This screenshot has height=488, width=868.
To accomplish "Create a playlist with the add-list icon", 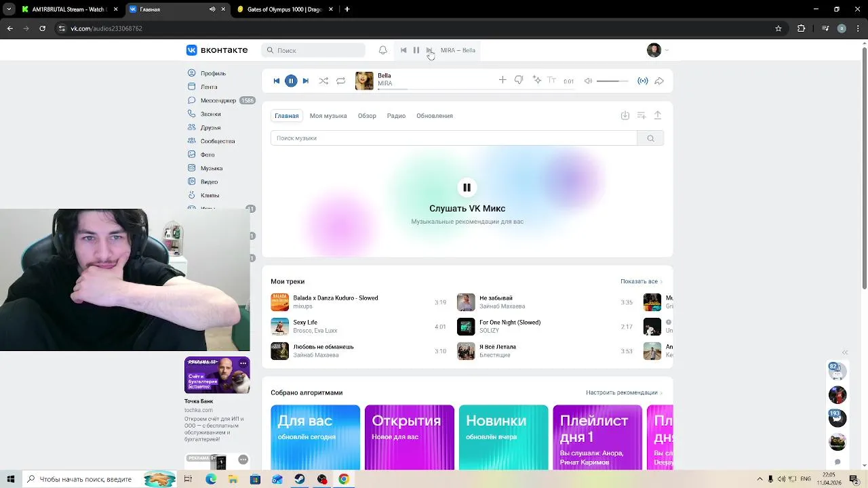I will click(x=642, y=116).
